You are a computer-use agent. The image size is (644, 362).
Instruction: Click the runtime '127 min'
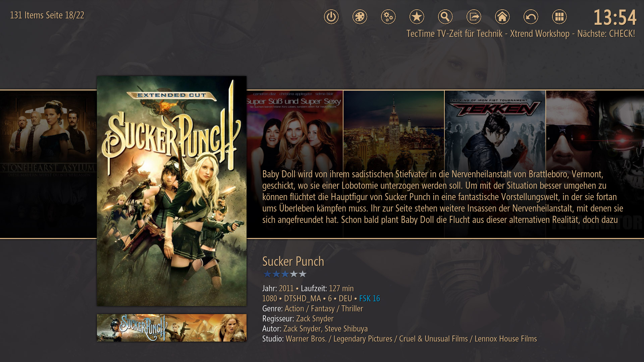coord(341,289)
